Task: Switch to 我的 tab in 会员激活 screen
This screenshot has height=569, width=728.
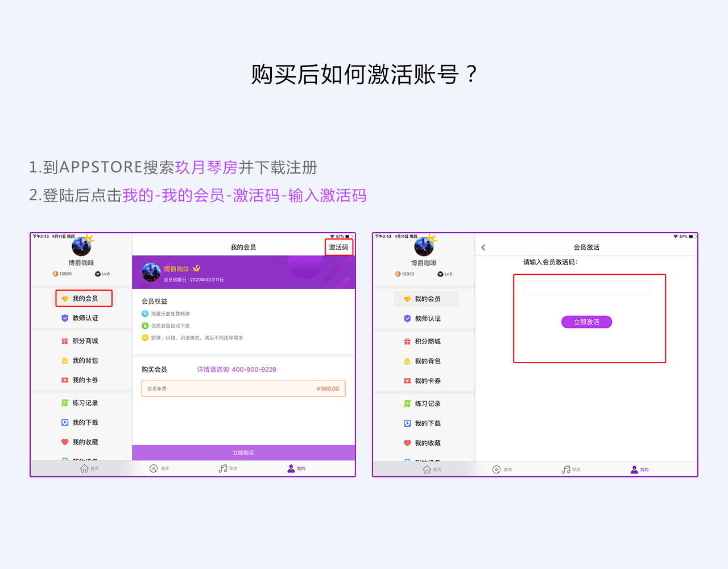Action: [x=639, y=469]
